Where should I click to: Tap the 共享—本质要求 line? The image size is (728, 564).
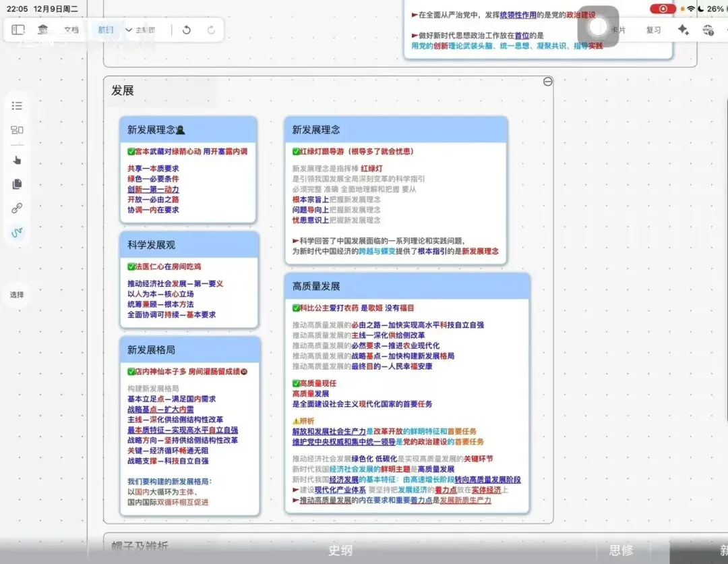click(x=153, y=169)
